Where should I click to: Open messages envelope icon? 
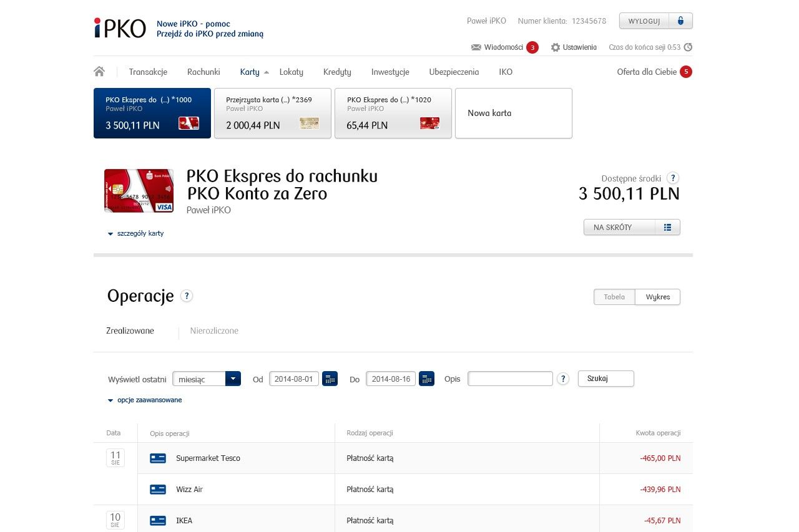[x=476, y=47]
